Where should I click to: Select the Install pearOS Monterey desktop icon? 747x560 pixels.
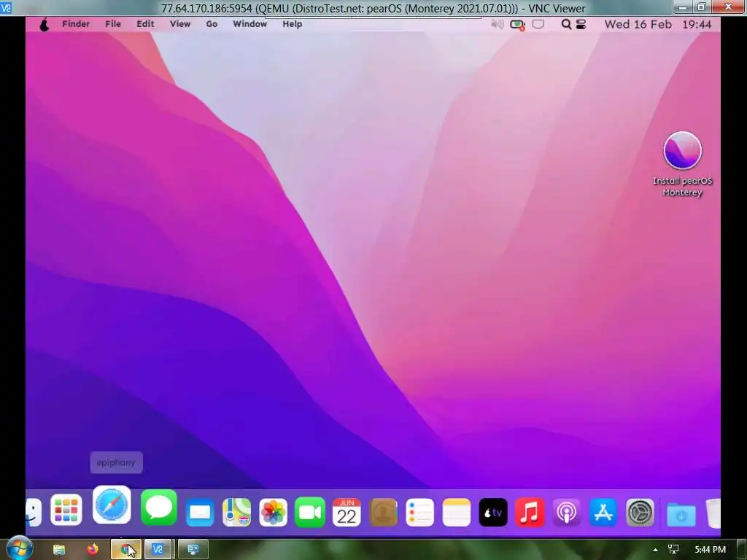[x=682, y=164]
